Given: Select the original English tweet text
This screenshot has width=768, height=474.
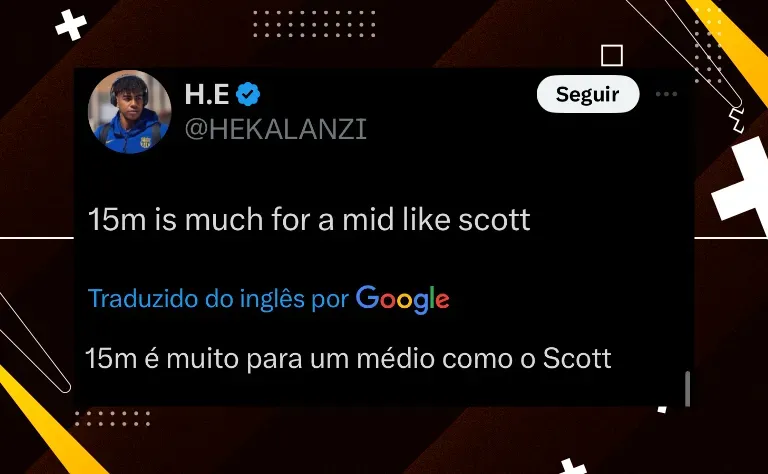Looking at the screenshot, I should (x=309, y=219).
